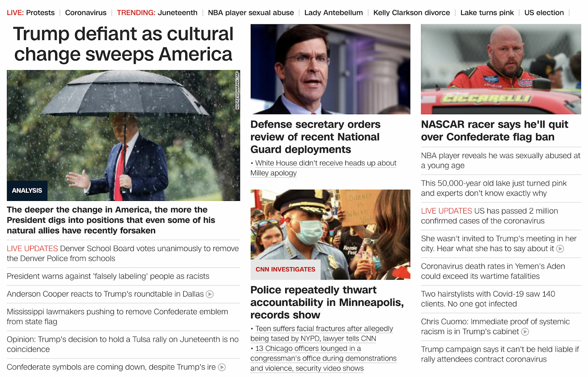
Task: Read Mississippi lawmakers Confederate emblem story
Action: coord(118,317)
